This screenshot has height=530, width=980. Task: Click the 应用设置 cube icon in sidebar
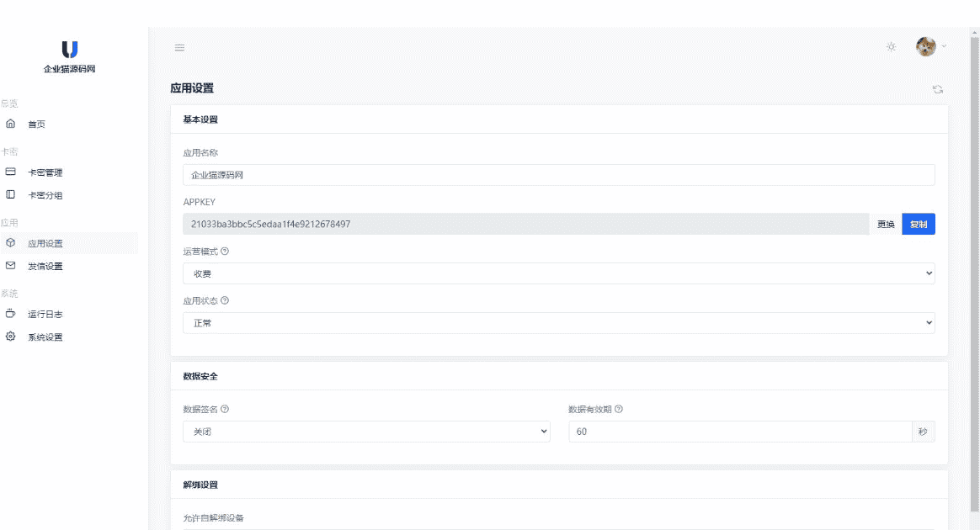[11, 243]
